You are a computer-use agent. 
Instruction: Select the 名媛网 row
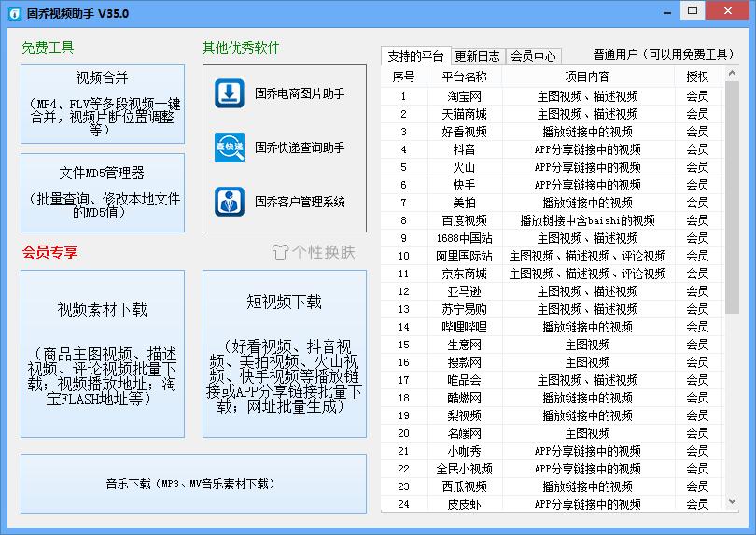553,433
